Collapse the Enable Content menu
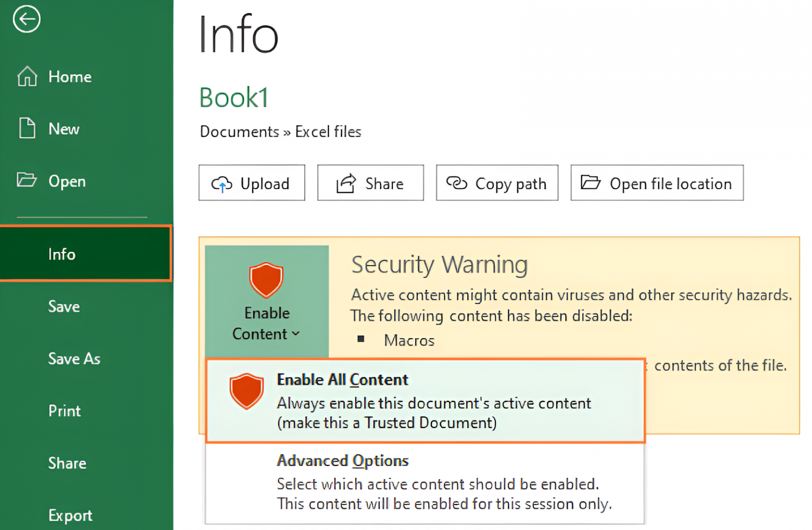The image size is (812, 530). 296,334
